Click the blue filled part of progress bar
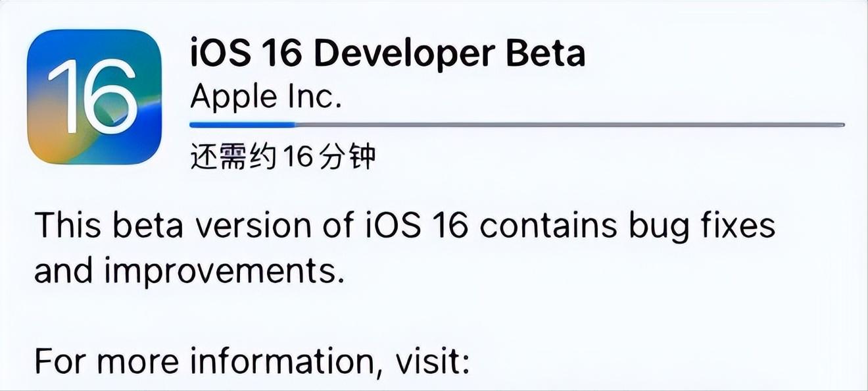Screen dimensions: 868x391 [x=242, y=124]
